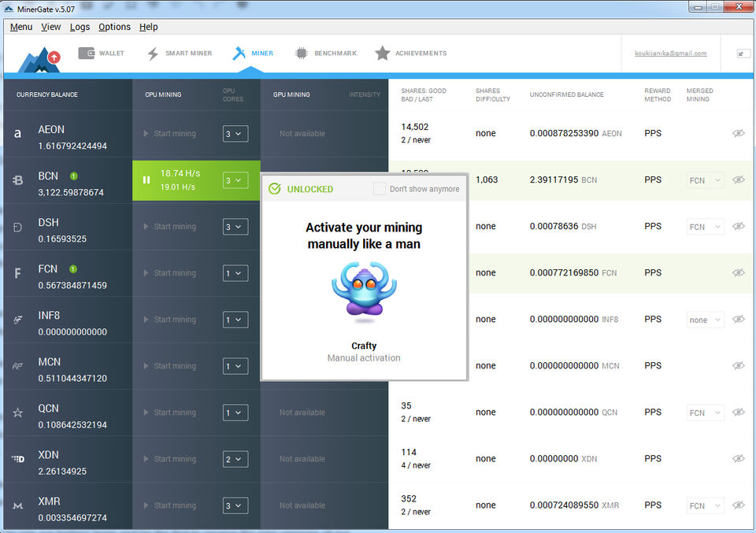This screenshot has height=533, width=756.
Task: Click the QCN star currency icon
Action: [x=17, y=413]
